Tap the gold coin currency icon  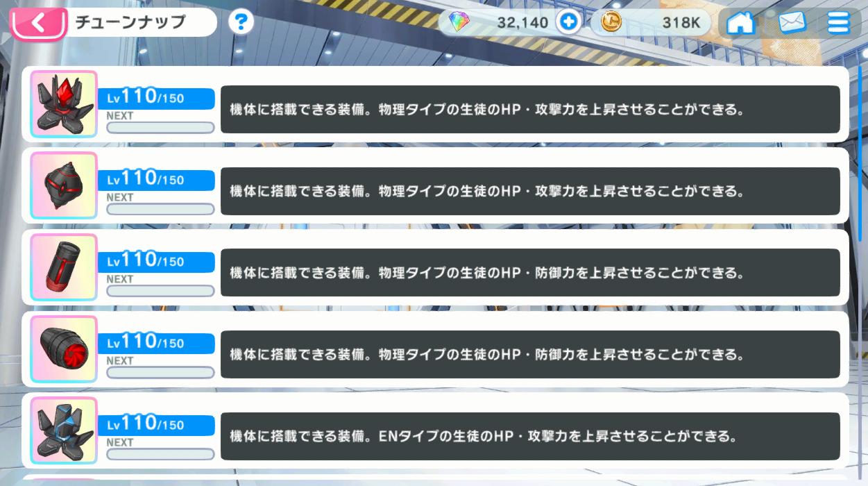(x=611, y=23)
